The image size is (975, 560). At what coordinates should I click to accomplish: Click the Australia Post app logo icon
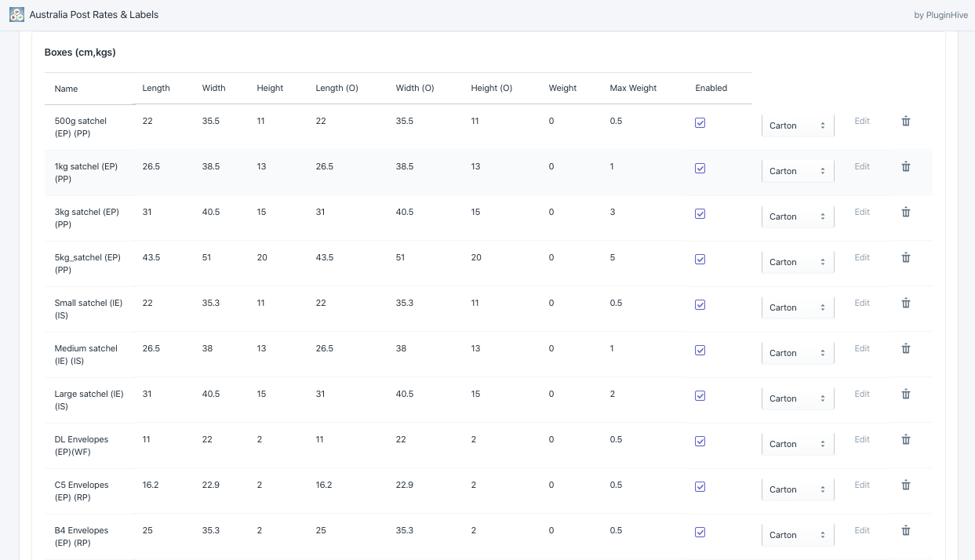16,14
